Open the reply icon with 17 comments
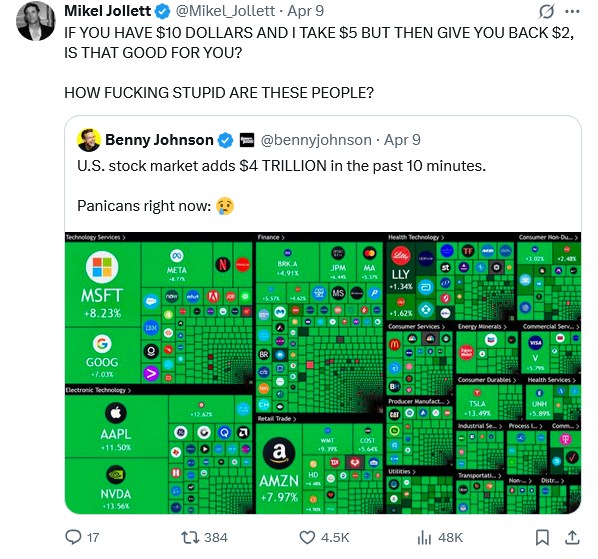 [x=73, y=537]
